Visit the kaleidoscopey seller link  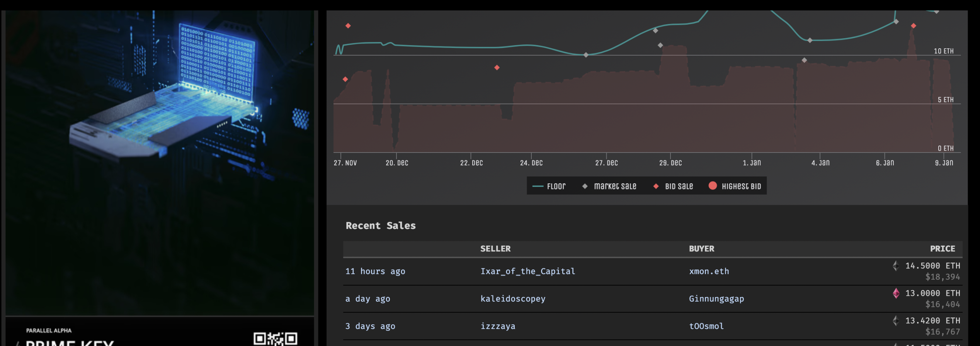point(513,299)
